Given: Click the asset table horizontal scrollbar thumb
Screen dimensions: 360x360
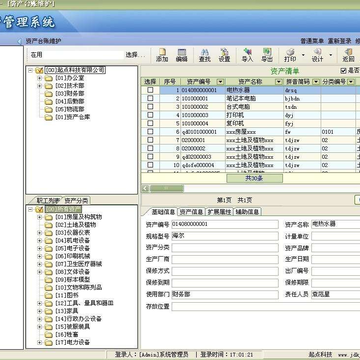Looking at the screenshot, I should pyautogui.click(x=166, y=188).
